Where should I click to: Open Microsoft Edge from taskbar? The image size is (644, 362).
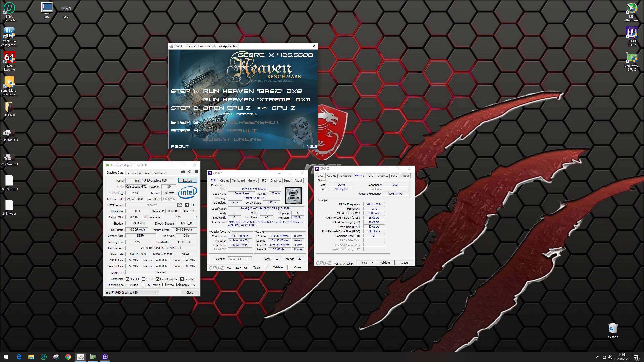19,357
